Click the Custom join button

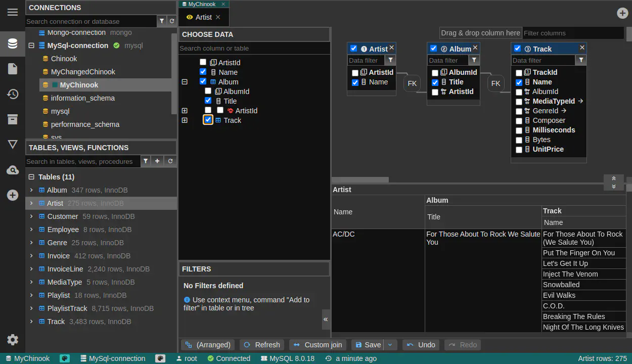tap(318, 345)
